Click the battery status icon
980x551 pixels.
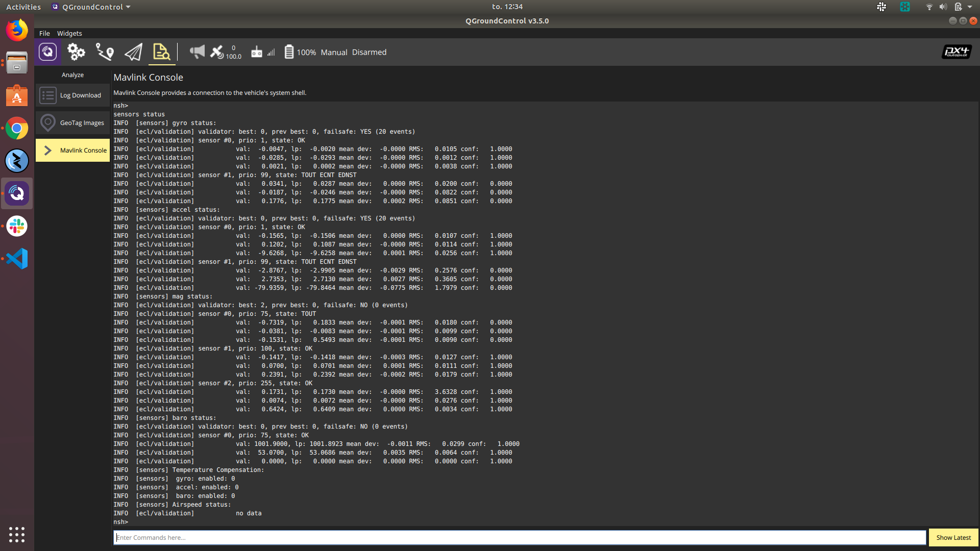click(x=289, y=52)
